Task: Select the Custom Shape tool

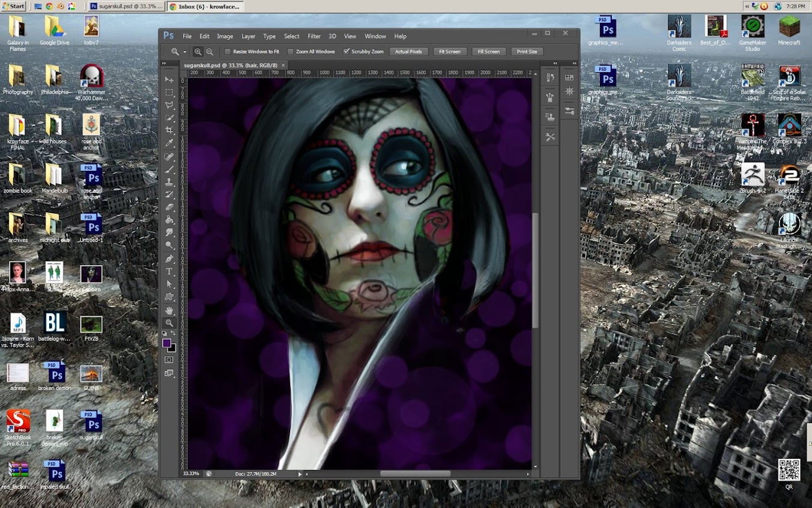Action: [x=169, y=296]
